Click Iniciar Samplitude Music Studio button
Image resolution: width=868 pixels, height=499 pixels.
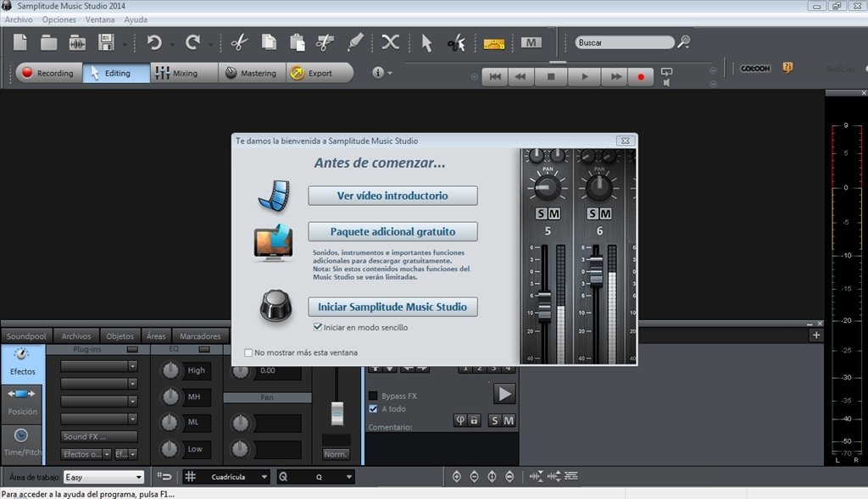click(x=392, y=307)
